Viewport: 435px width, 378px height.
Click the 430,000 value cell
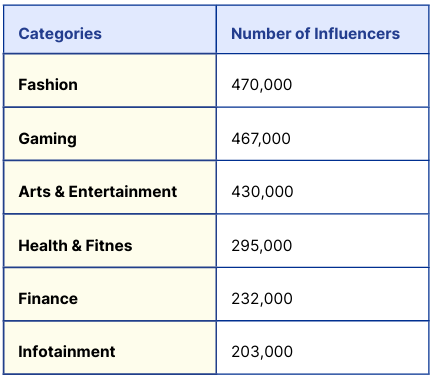click(323, 187)
